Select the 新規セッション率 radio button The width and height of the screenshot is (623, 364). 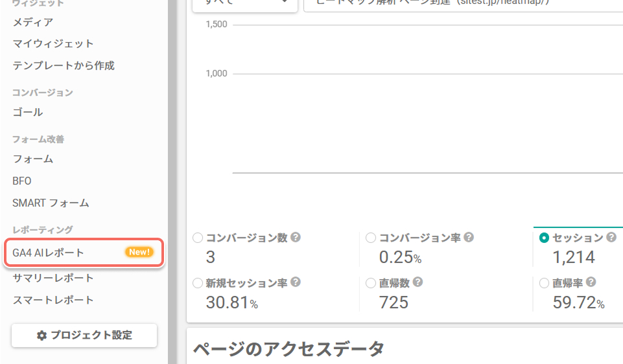coord(198,283)
